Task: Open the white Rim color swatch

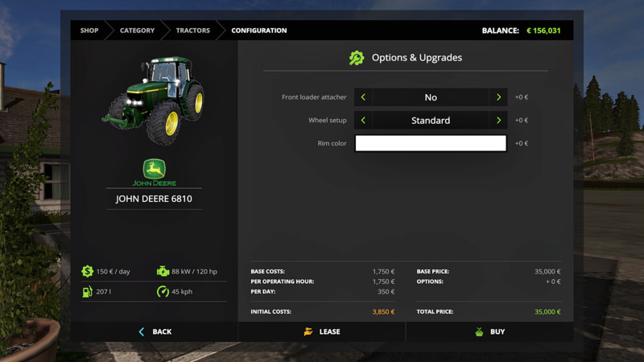Action: pyautogui.click(x=431, y=143)
